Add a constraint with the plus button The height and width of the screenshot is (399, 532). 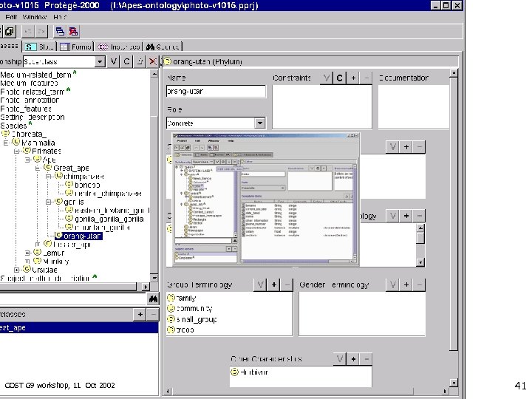[353, 78]
